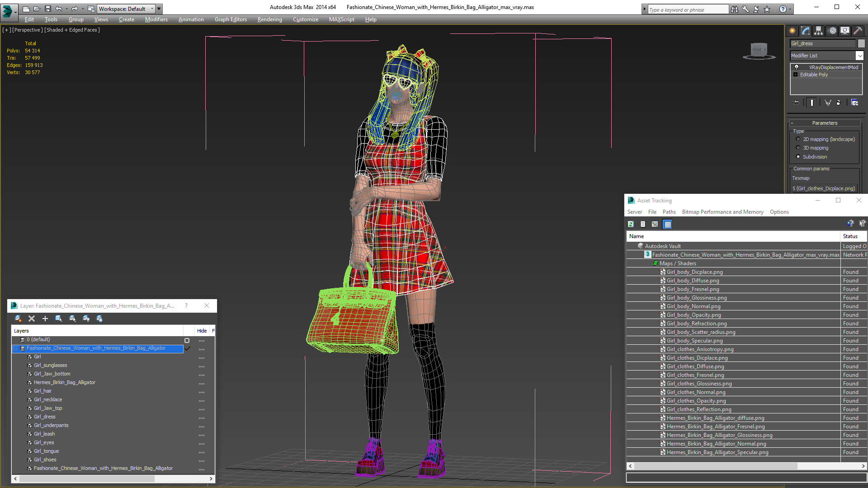Open the Create command panel tab

pos(792,31)
